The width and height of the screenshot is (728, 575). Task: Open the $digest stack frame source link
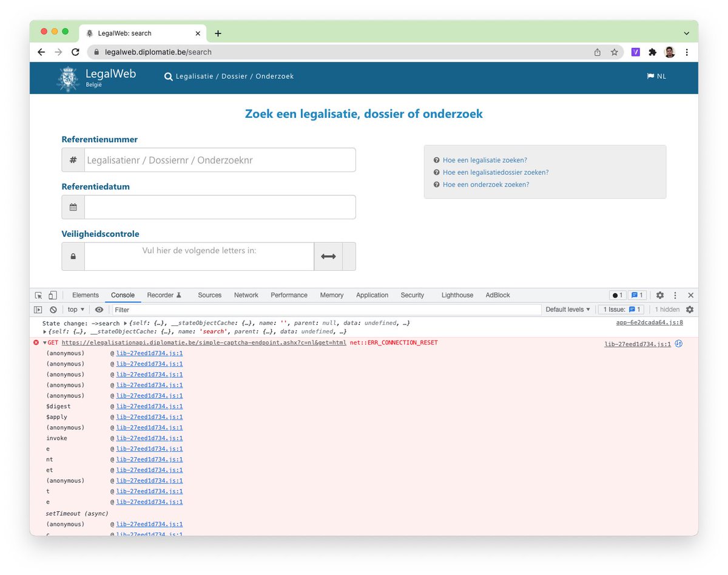pos(149,406)
